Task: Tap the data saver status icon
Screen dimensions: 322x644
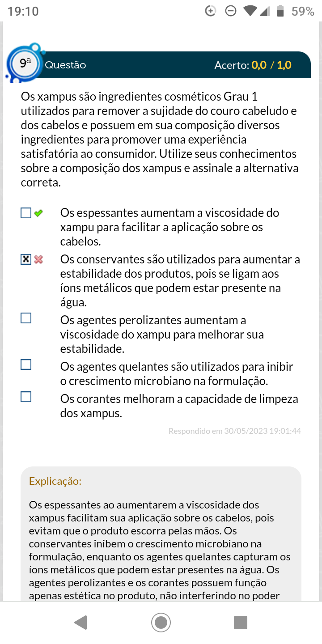Action: 211,11
